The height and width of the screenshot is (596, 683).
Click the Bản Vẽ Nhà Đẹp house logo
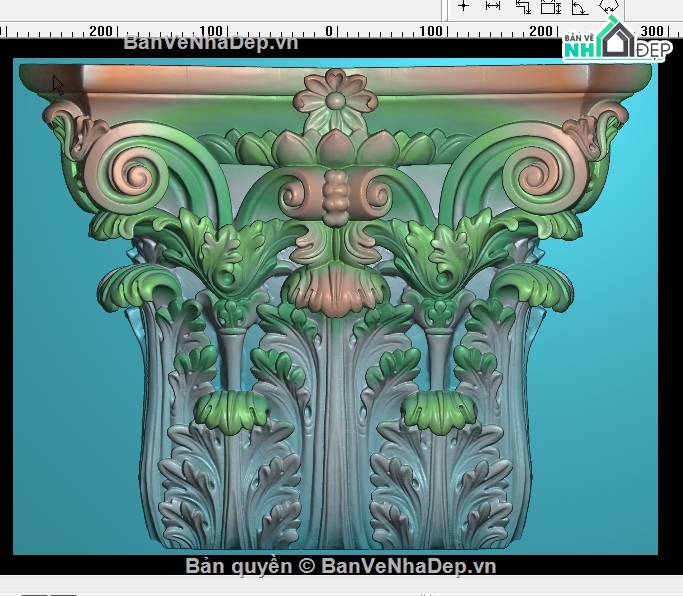pyautogui.click(x=616, y=43)
